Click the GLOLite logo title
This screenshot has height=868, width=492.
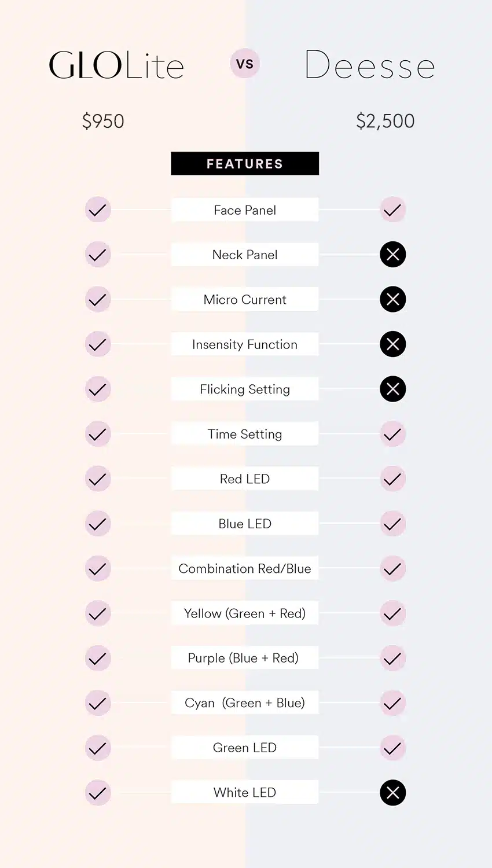click(x=116, y=65)
